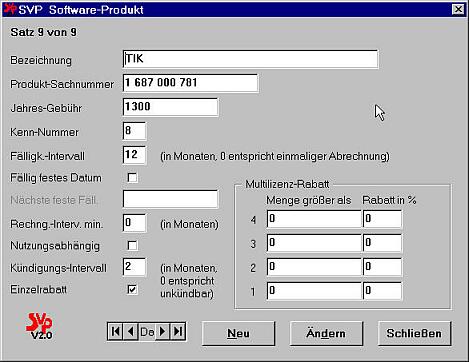Viewport: 469px width, 362px height.
Task: Click the 'Kündigungs-Intervall' label
Action: [58, 268]
